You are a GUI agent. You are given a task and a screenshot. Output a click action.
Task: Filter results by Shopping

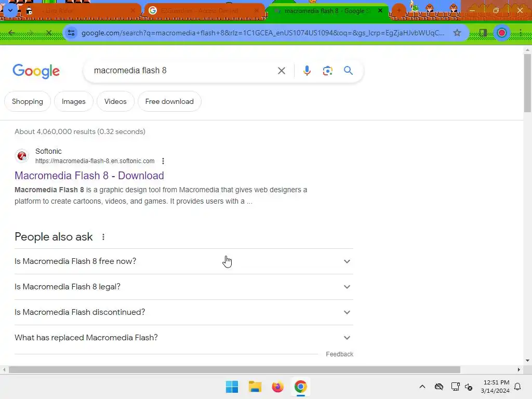(28, 101)
